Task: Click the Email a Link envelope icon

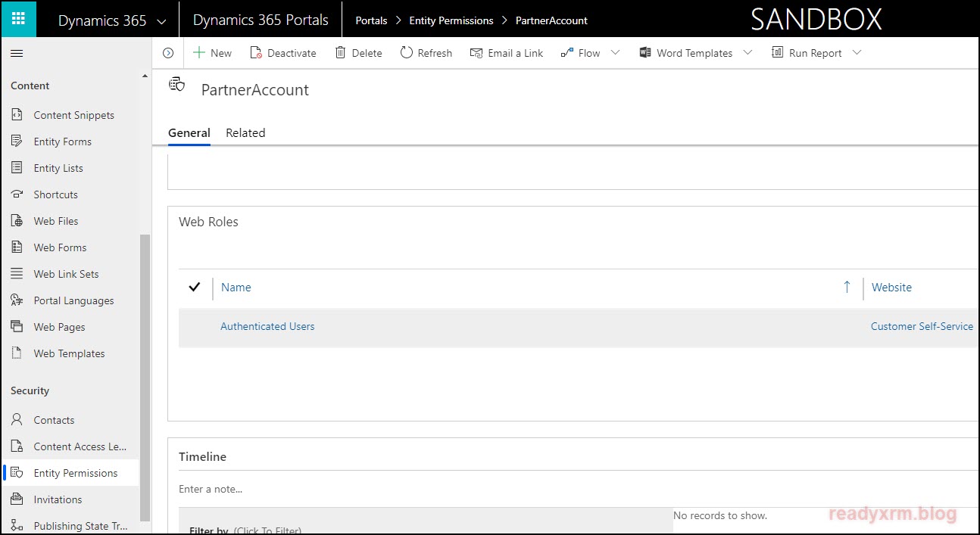Action: pyautogui.click(x=476, y=53)
